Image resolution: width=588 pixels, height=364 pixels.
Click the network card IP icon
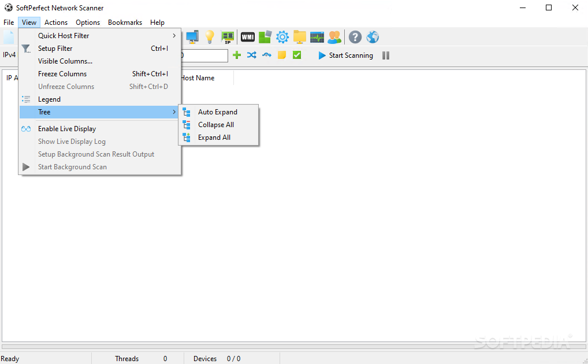point(227,37)
